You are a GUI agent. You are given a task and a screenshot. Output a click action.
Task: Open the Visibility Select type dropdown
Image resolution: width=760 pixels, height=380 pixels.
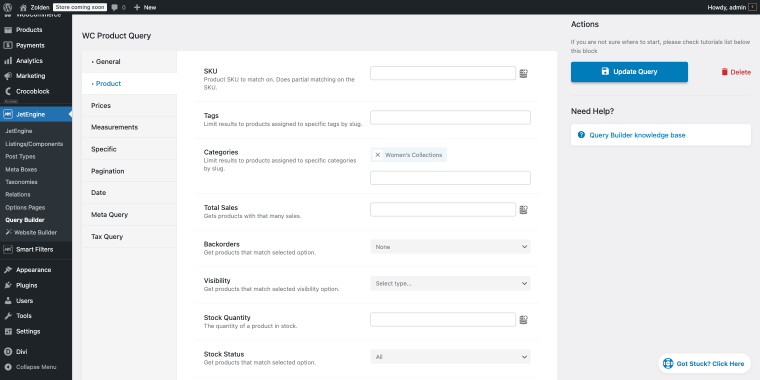(x=450, y=283)
